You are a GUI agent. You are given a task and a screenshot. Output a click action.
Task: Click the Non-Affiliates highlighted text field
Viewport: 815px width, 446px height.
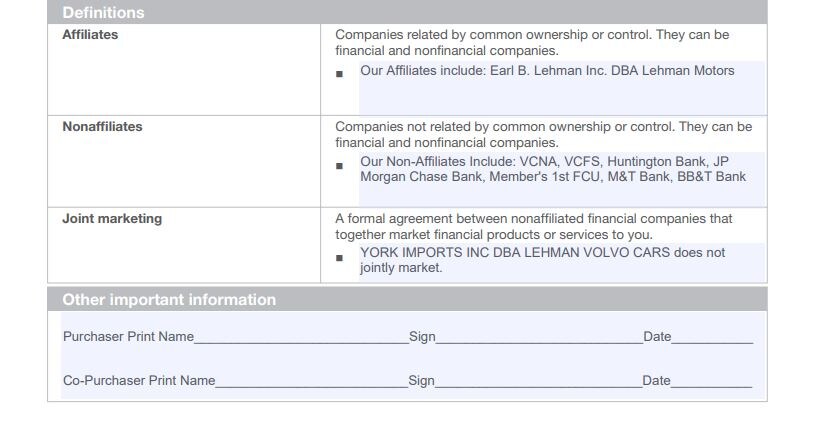[562, 179]
